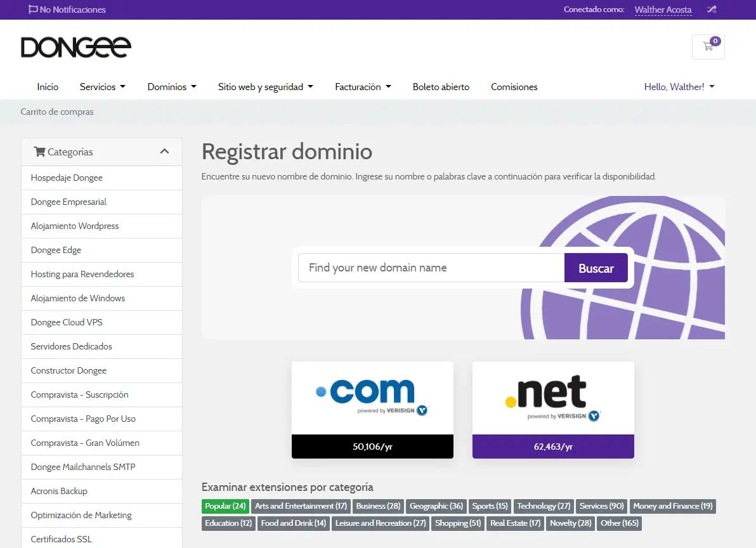Open Alojamiento de Windows category
Image resolution: width=756 pixels, height=548 pixels.
click(101, 298)
